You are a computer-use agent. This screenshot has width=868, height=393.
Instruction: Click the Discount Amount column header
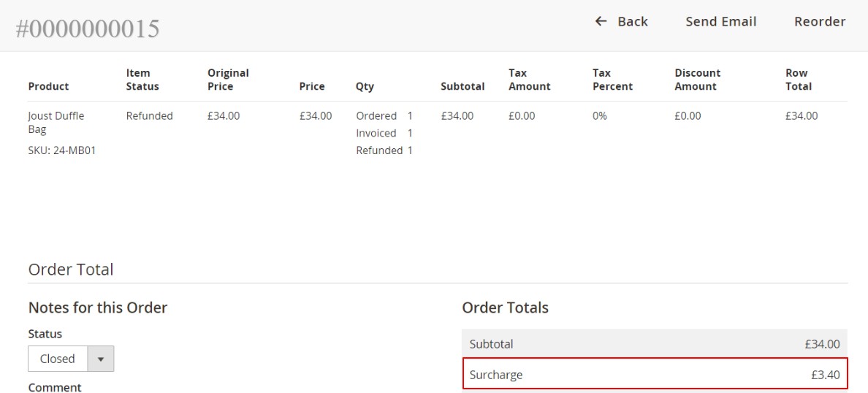(697, 80)
